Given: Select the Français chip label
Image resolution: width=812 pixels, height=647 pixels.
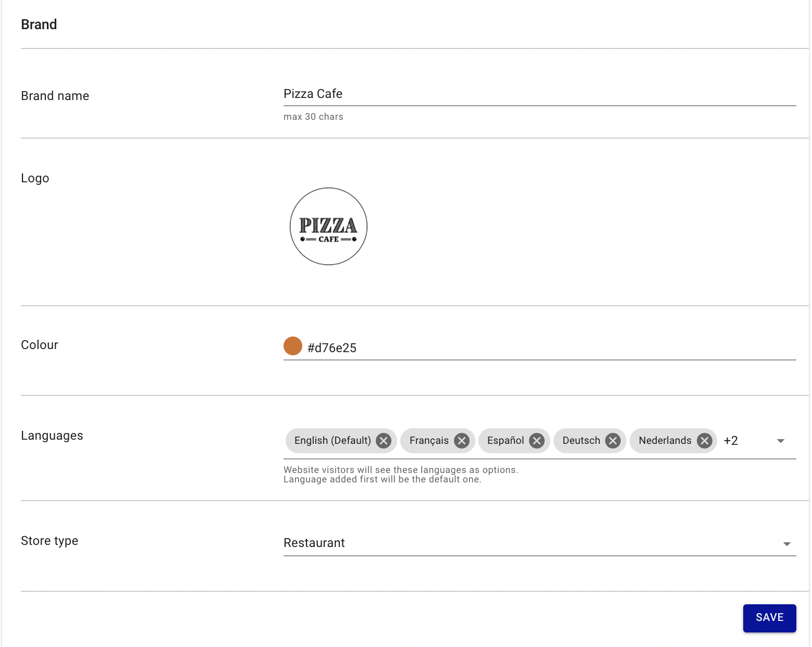Looking at the screenshot, I should point(429,441).
